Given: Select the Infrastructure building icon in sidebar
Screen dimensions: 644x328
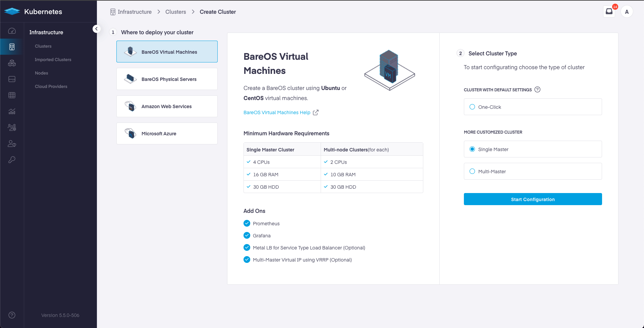Looking at the screenshot, I should click(12, 47).
